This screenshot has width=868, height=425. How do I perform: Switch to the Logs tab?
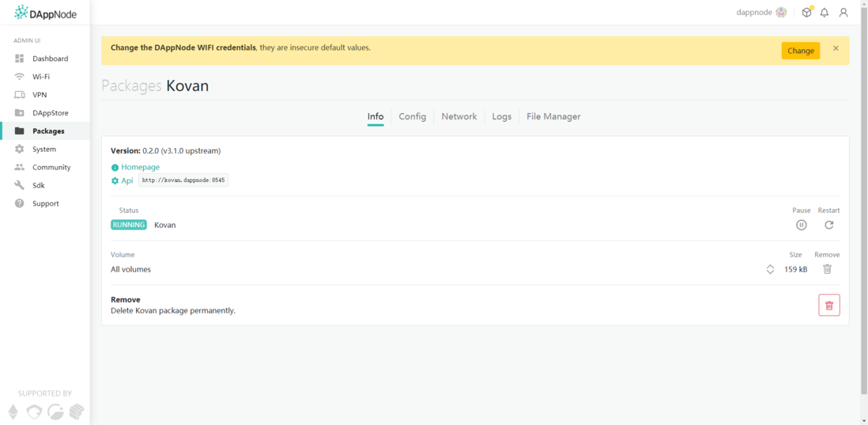[x=501, y=117]
